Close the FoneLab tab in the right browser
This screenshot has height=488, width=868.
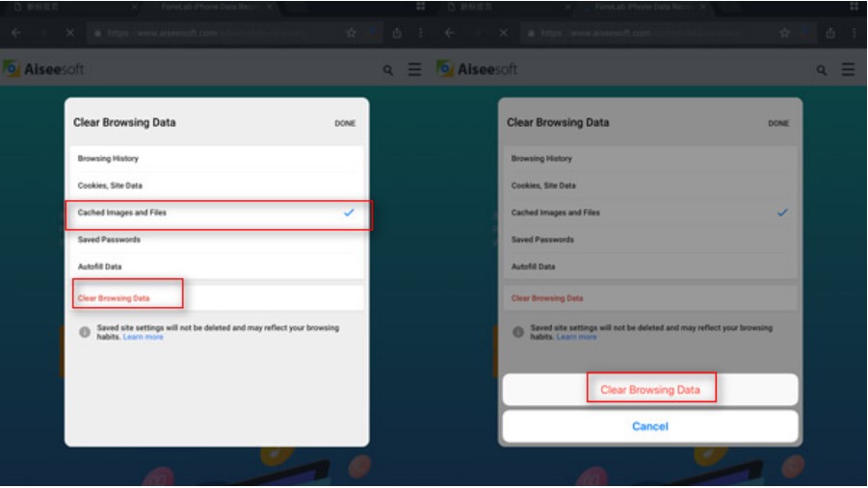coord(702,7)
